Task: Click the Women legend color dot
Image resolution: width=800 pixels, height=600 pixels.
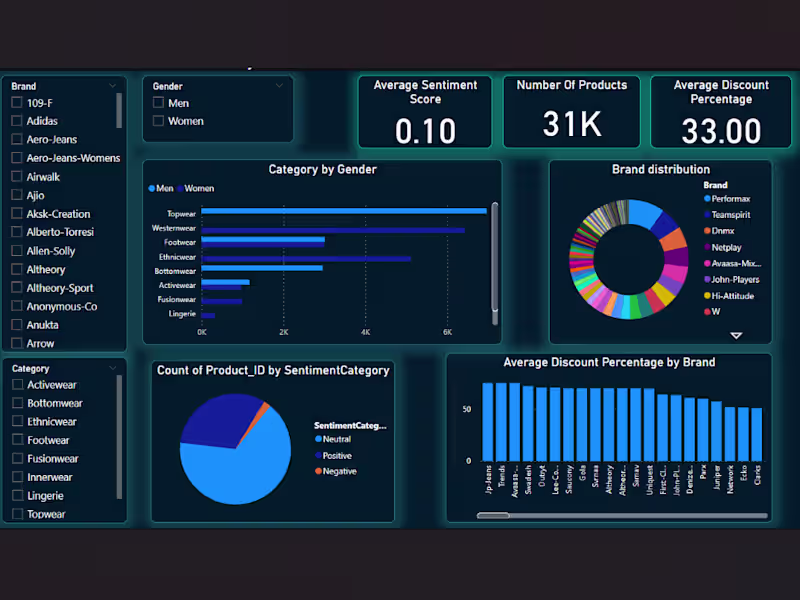Action: [x=180, y=188]
